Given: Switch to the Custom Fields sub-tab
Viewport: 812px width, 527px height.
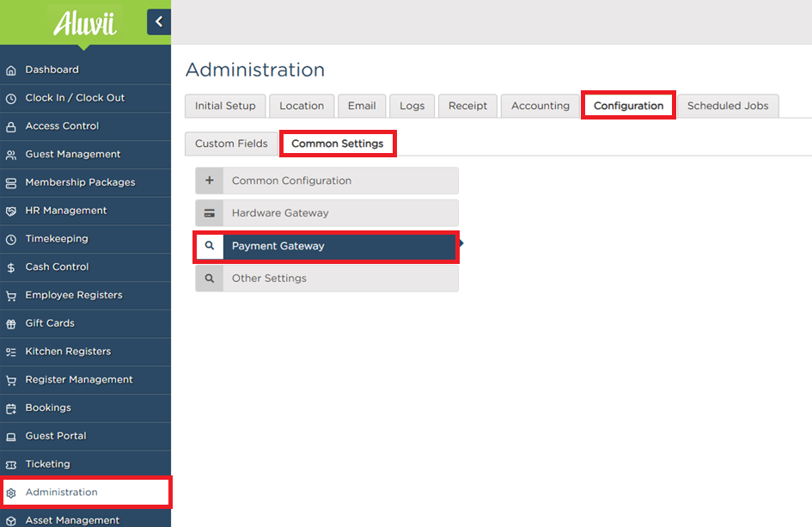Looking at the screenshot, I should click(x=231, y=144).
